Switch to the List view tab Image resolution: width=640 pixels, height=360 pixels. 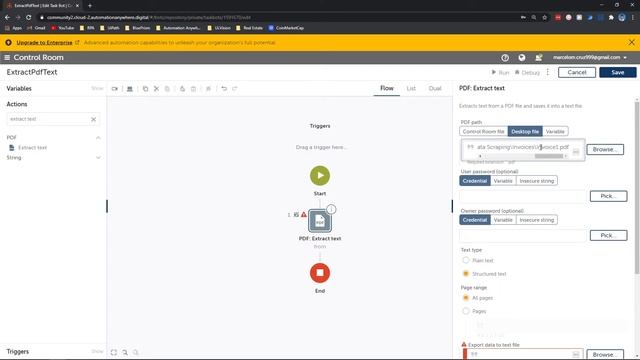(x=411, y=88)
